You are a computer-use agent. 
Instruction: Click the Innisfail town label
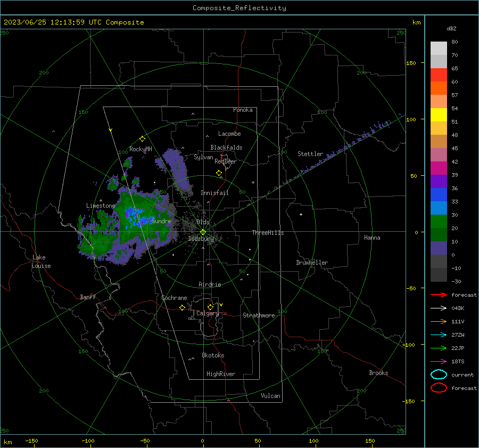214,193
